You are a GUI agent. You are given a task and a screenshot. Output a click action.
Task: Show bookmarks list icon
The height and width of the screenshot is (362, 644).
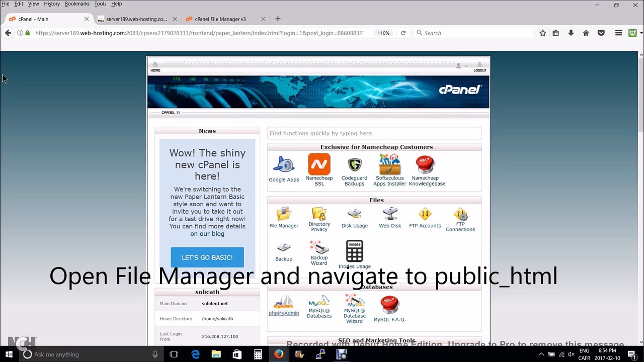555,33
